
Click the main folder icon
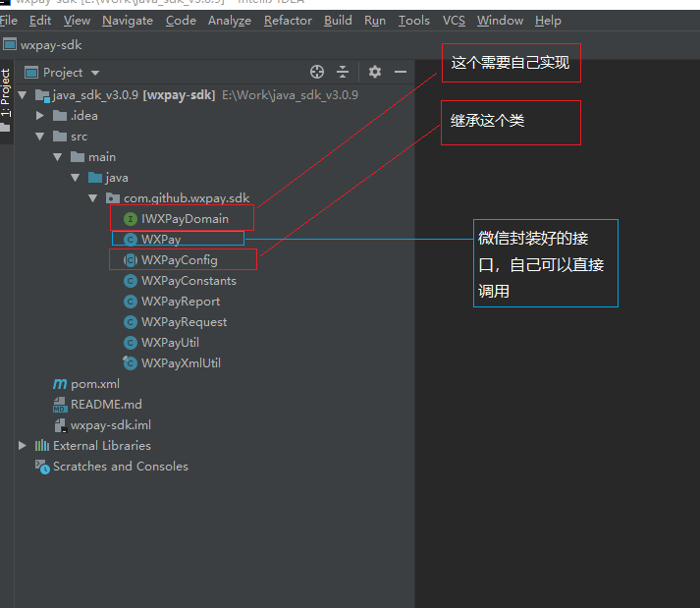coord(78,157)
